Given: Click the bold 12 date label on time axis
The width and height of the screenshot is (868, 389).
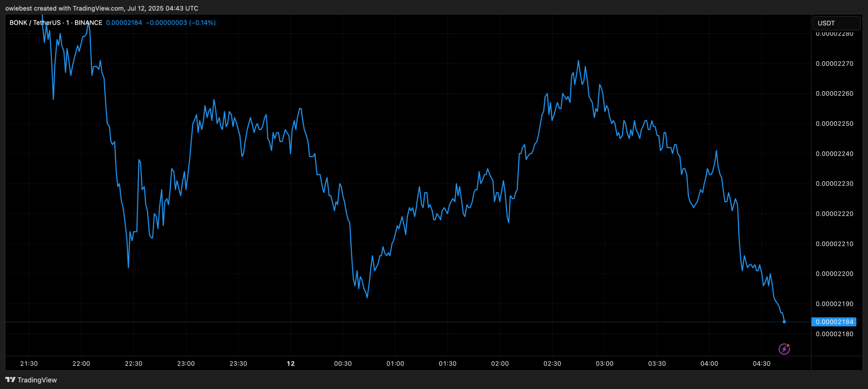Looking at the screenshot, I should tap(291, 364).
